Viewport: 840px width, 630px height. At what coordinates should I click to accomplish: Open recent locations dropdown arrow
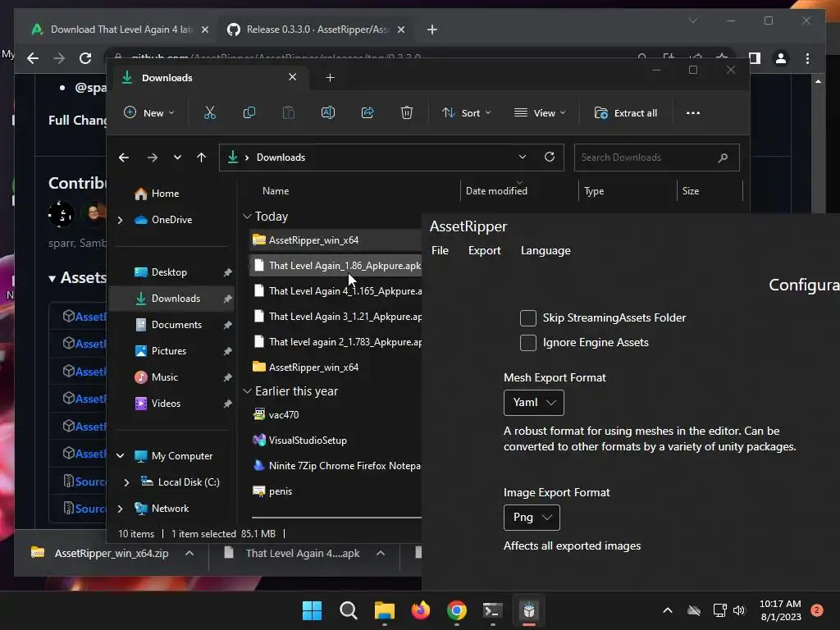177,157
